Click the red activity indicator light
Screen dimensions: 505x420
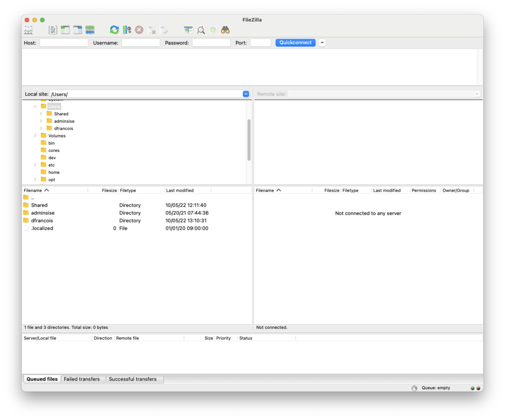(478, 388)
